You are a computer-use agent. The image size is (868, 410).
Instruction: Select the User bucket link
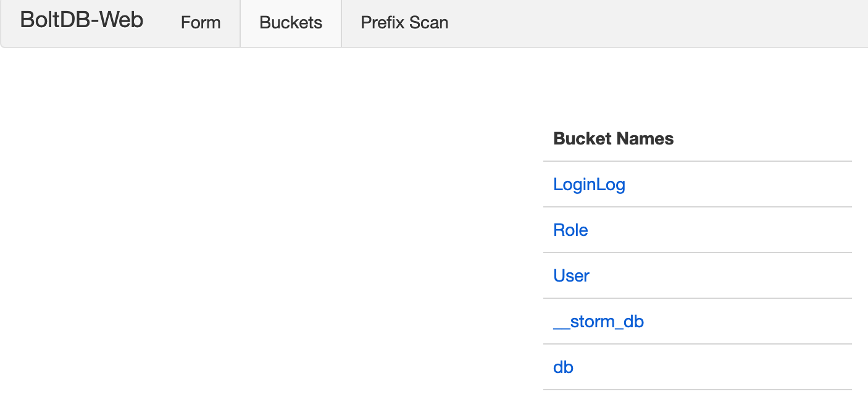point(571,276)
